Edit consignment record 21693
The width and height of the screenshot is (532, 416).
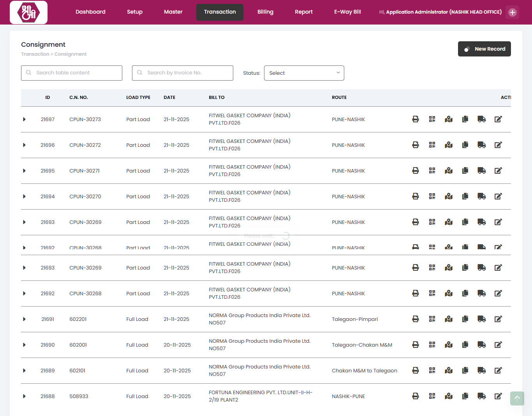(498, 222)
